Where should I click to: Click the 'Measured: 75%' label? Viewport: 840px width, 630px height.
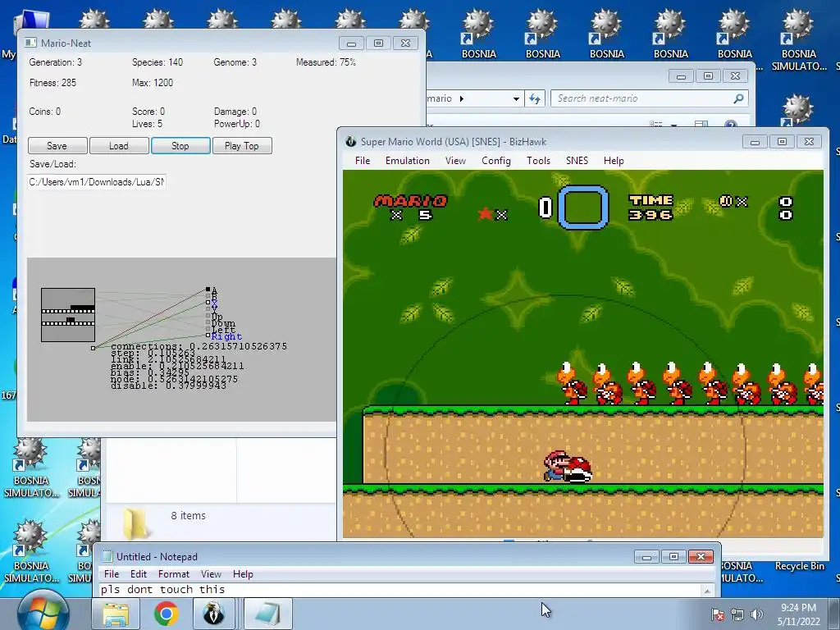[326, 62]
